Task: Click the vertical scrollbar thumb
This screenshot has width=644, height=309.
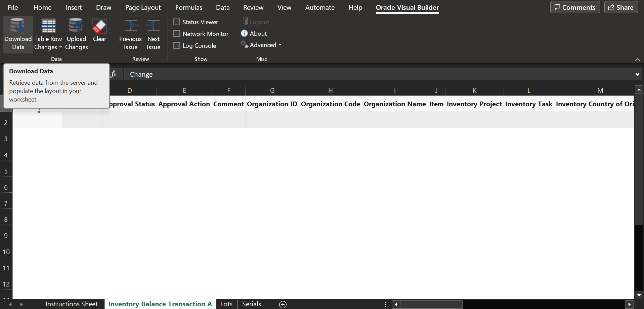Action: (x=639, y=159)
